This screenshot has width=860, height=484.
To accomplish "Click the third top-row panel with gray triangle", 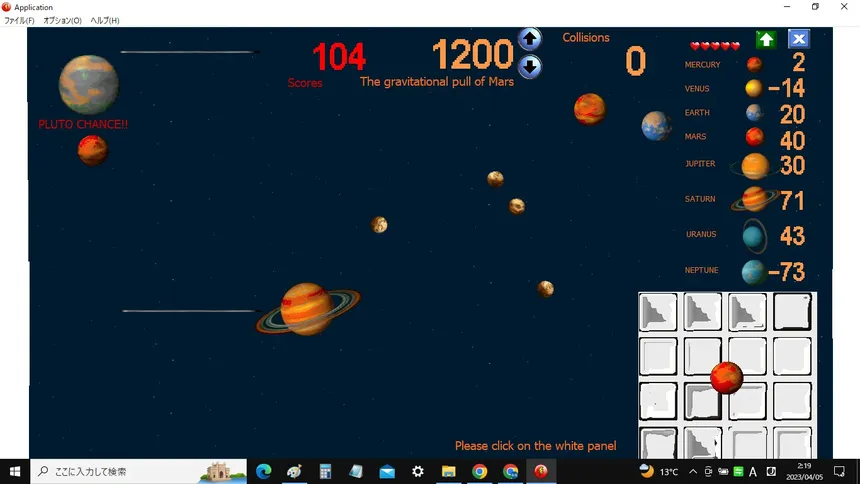I will click(748, 312).
